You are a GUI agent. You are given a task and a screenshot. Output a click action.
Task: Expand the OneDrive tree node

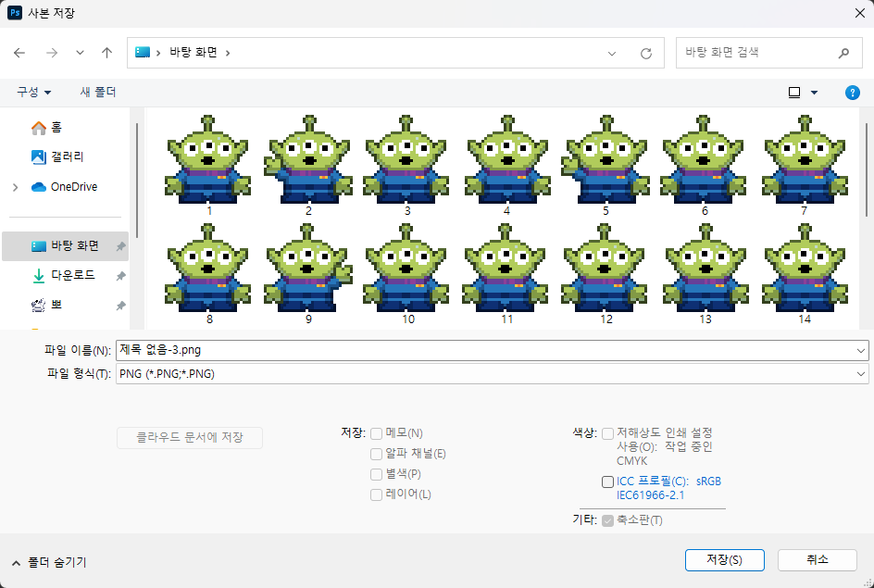click(15, 187)
